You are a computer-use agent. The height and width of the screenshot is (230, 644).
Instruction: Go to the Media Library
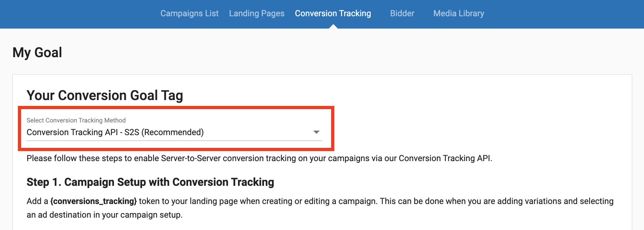click(458, 14)
